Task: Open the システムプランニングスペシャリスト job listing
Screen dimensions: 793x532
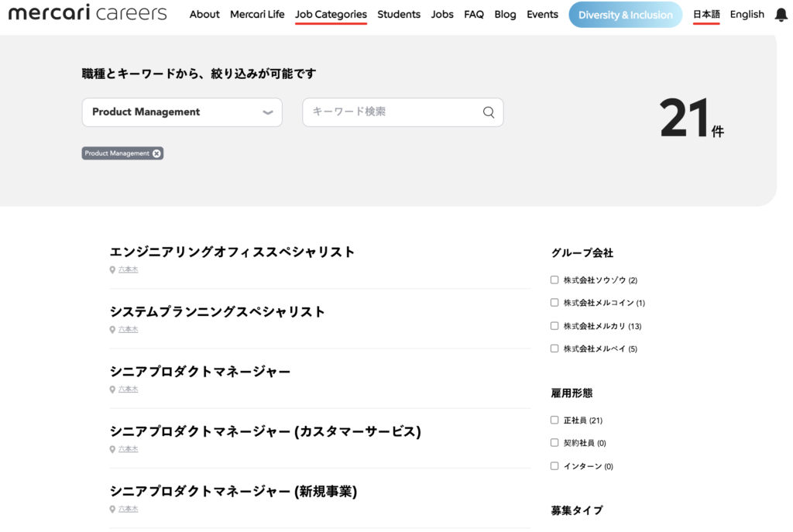Action: click(217, 312)
